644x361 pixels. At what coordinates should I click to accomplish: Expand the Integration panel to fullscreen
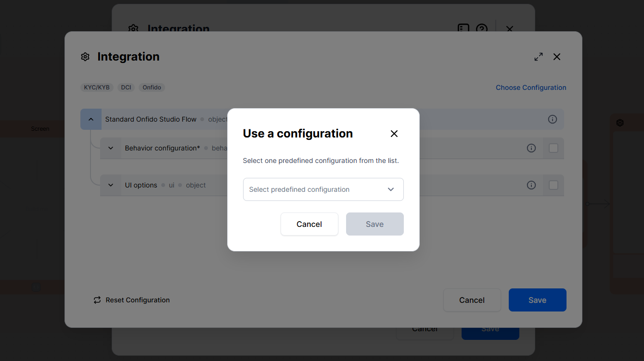coord(539,57)
